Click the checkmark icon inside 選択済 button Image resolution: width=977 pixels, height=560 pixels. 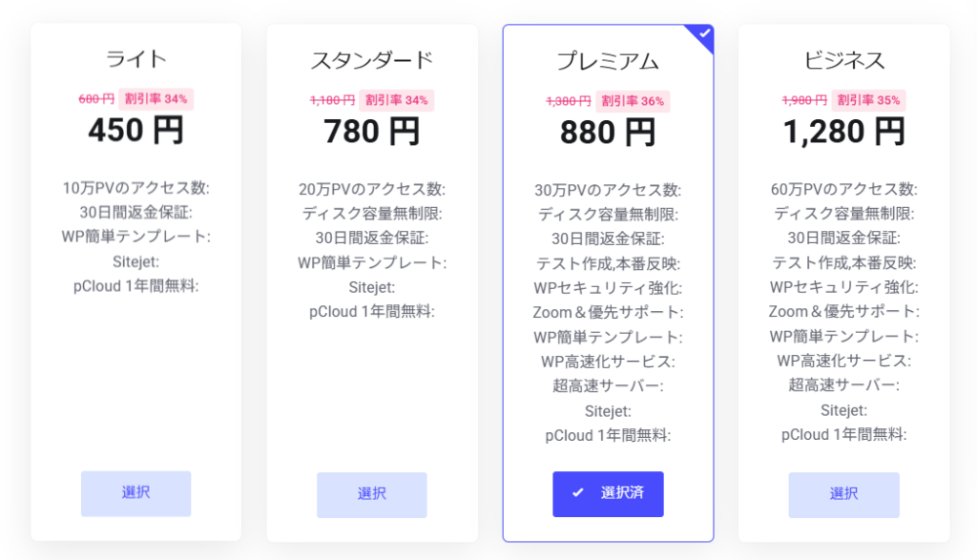coord(578,492)
